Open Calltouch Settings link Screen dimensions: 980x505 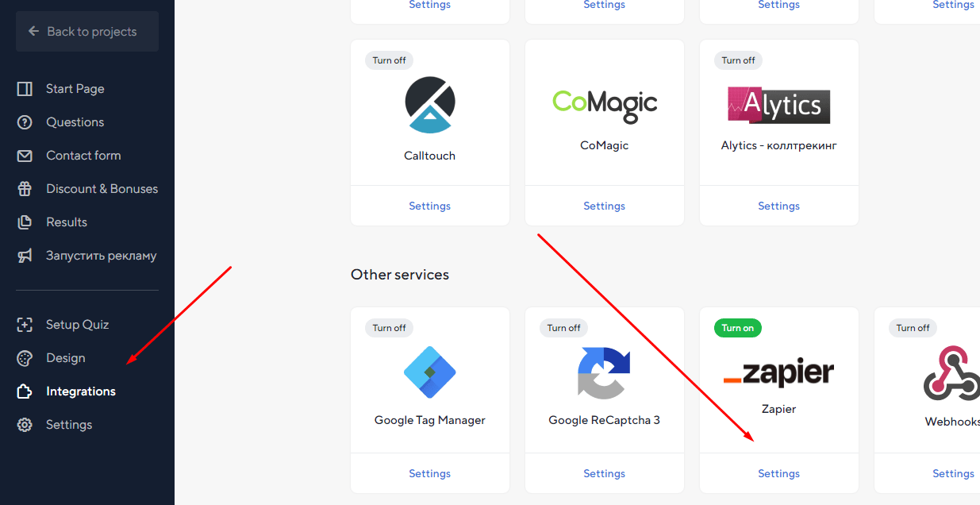click(430, 206)
